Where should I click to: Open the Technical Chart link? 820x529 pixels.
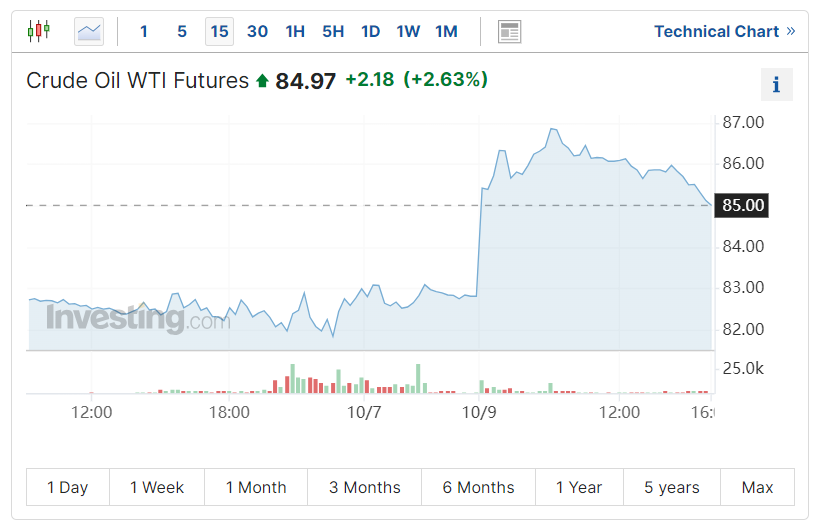coord(724,31)
